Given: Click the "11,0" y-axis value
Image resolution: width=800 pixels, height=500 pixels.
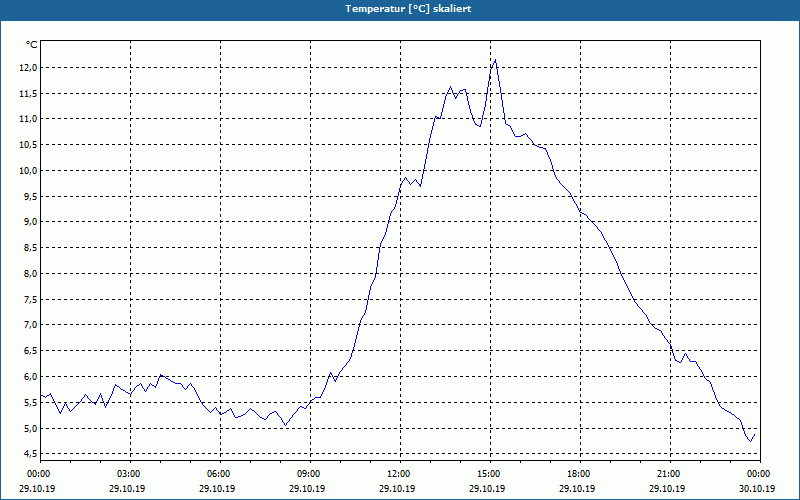Looking at the screenshot, I should [x=29, y=119].
